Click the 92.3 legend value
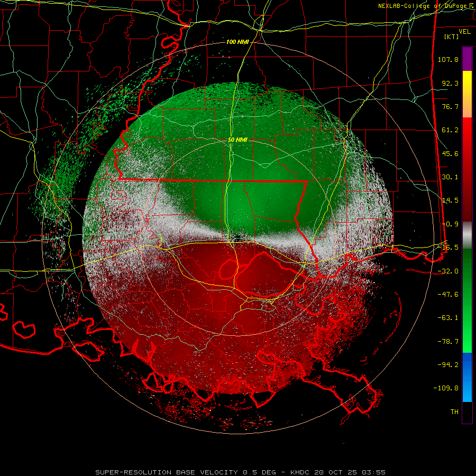The height and width of the screenshot is (476, 476). 450,83
